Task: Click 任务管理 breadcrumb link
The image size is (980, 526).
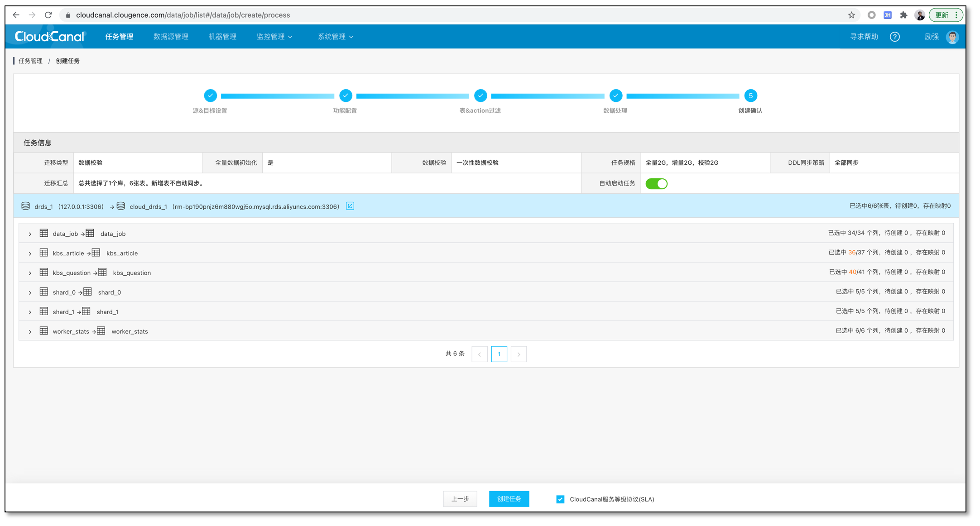Action: pyautogui.click(x=30, y=61)
